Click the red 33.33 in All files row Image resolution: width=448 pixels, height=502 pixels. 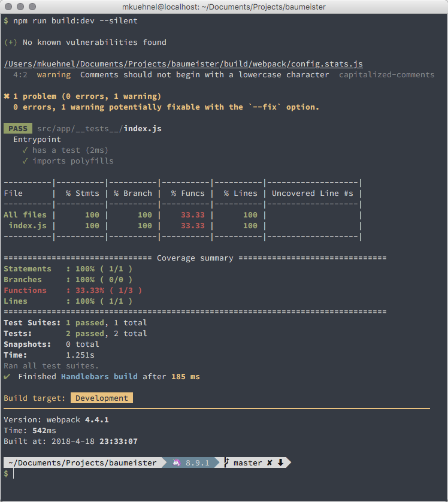[193, 215]
